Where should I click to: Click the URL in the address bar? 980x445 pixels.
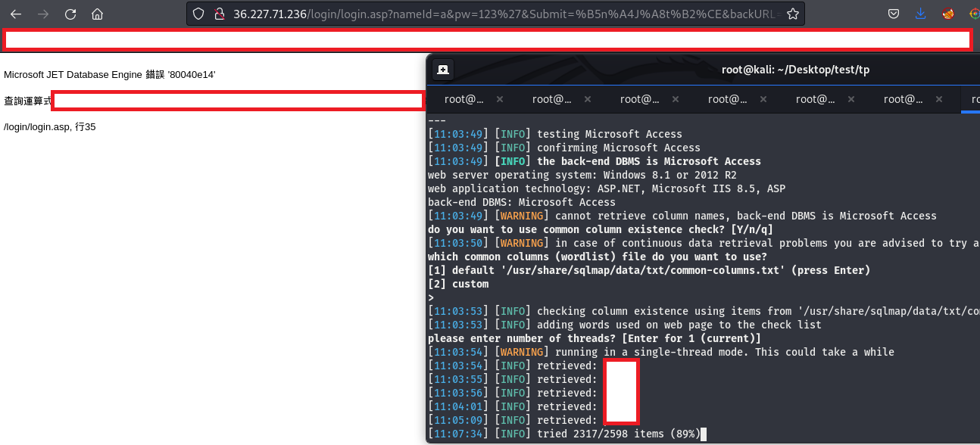coord(506,14)
